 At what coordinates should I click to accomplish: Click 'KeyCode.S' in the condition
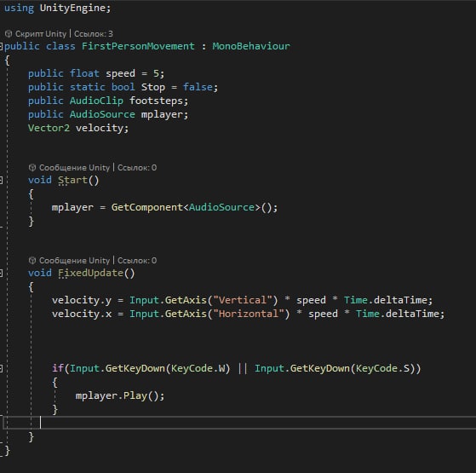382,368
